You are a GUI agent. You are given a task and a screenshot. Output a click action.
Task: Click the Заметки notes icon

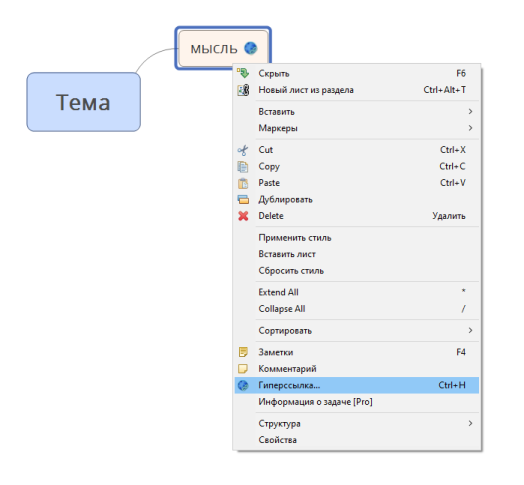[x=243, y=352]
